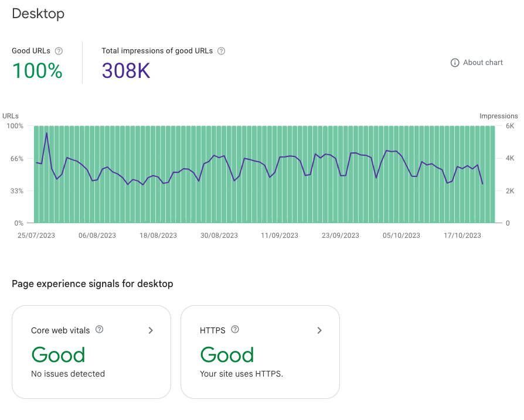524x420 pixels.
Task: Click the 05/10/2023 date label on chart
Action: pos(401,235)
